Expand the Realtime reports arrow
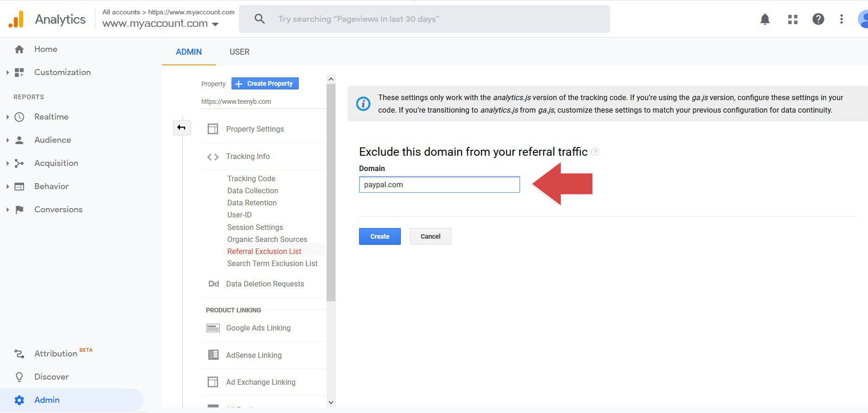Viewport: 868px width, 413px height. coord(7,117)
